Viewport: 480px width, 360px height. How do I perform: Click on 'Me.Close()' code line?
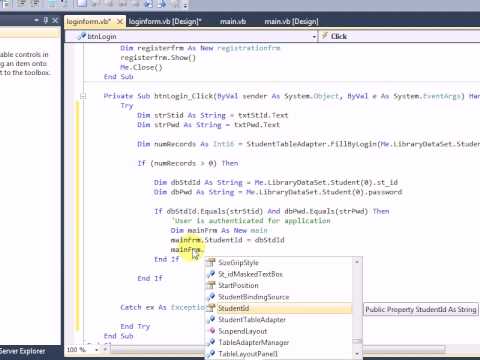[141, 67]
